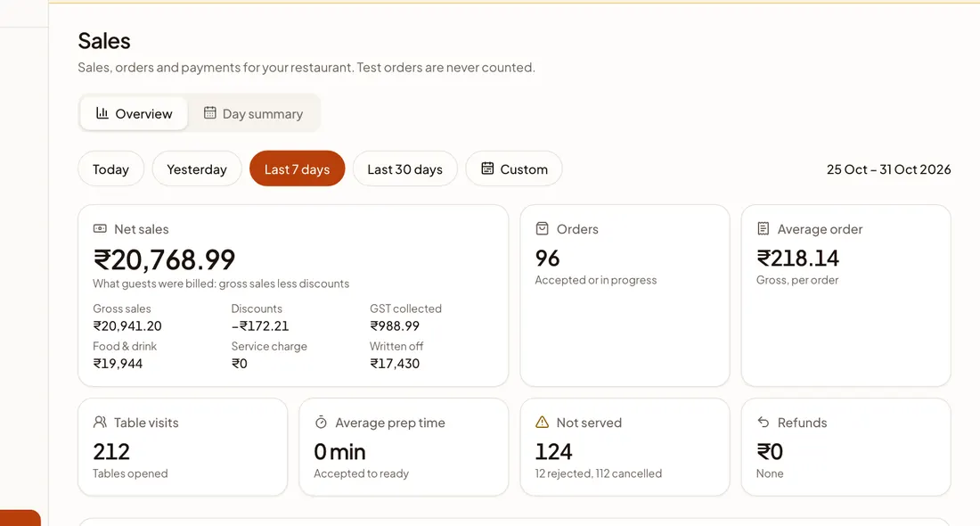This screenshot has height=526, width=980.
Task: Click the Orders shopping bag icon
Action: [x=543, y=228]
